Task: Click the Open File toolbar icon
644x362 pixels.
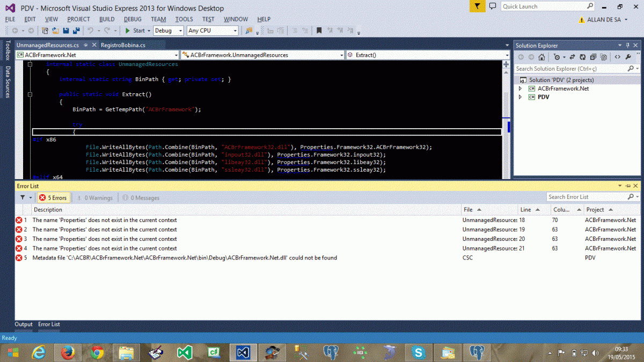Action: (56, 31)
